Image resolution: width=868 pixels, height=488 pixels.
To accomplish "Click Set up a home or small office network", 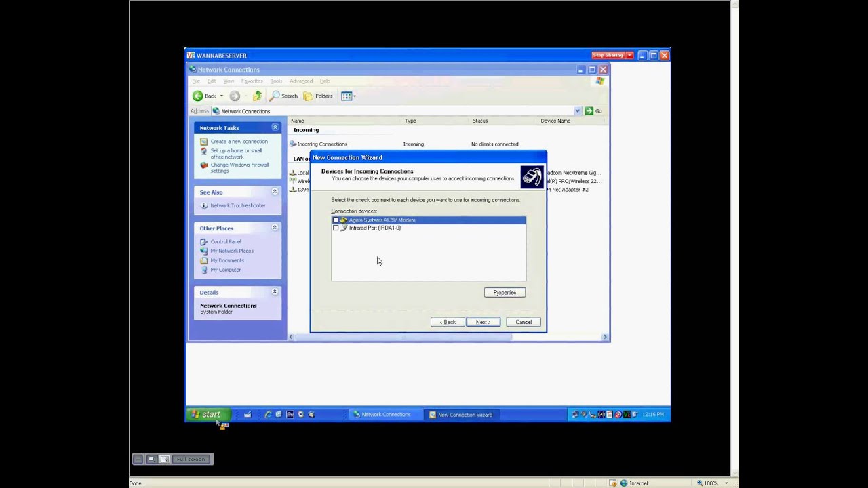I will [x=236, y=154].
